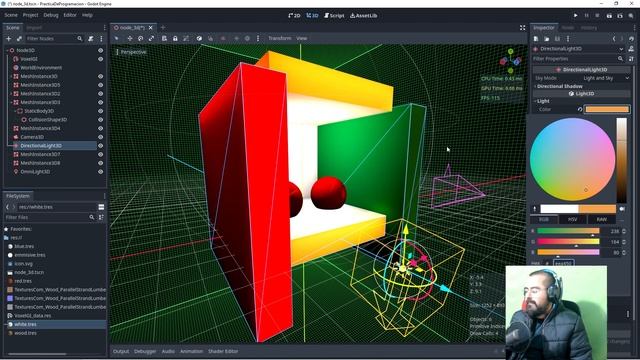Viewport: 640px width, 360px height.
Task: Open the Godot Engine window restore button
Action: pyautogui.click(x=616, y=3)
